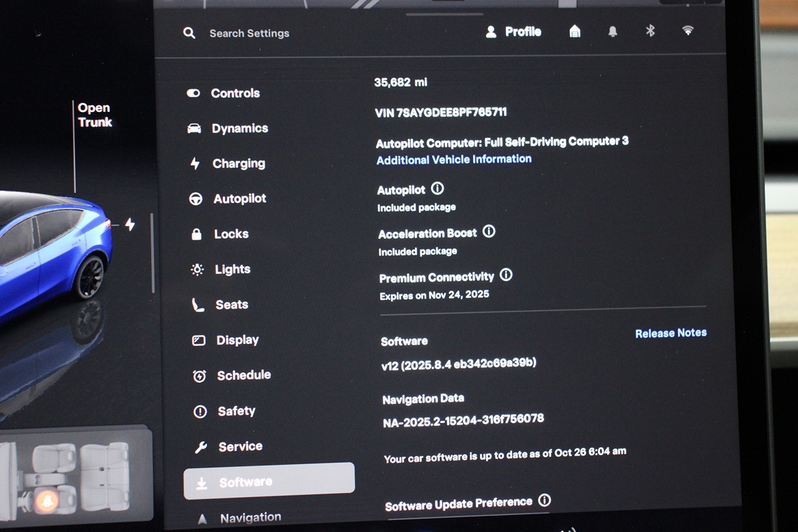Open Software Update Preference info
798x532 pixels.
pos(544,499)
